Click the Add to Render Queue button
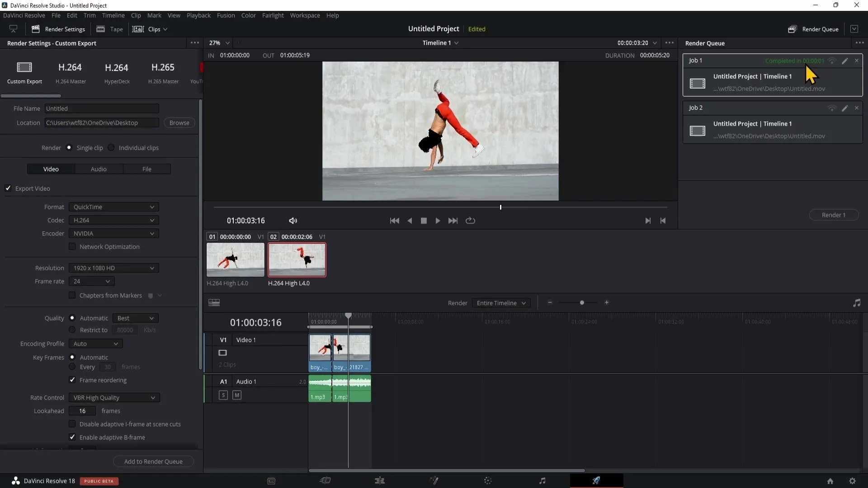868x488 pixels. coord(154,461)
